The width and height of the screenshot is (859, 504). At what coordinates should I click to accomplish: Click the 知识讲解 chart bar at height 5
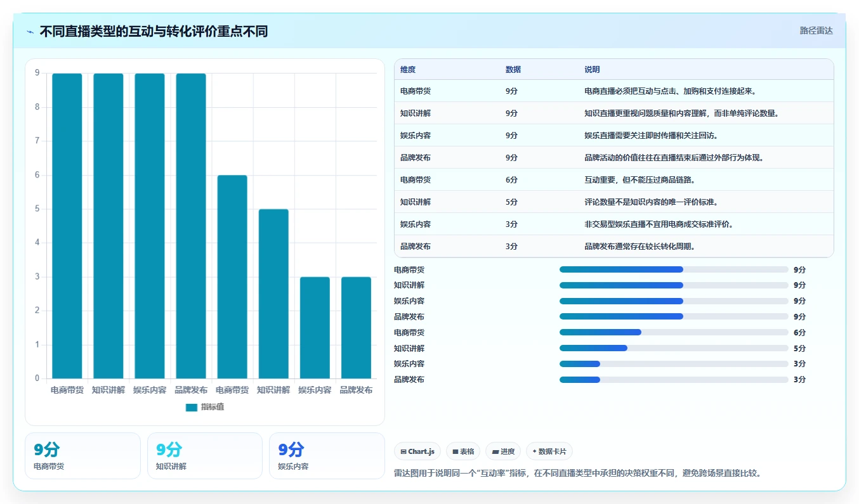(273, 294)
